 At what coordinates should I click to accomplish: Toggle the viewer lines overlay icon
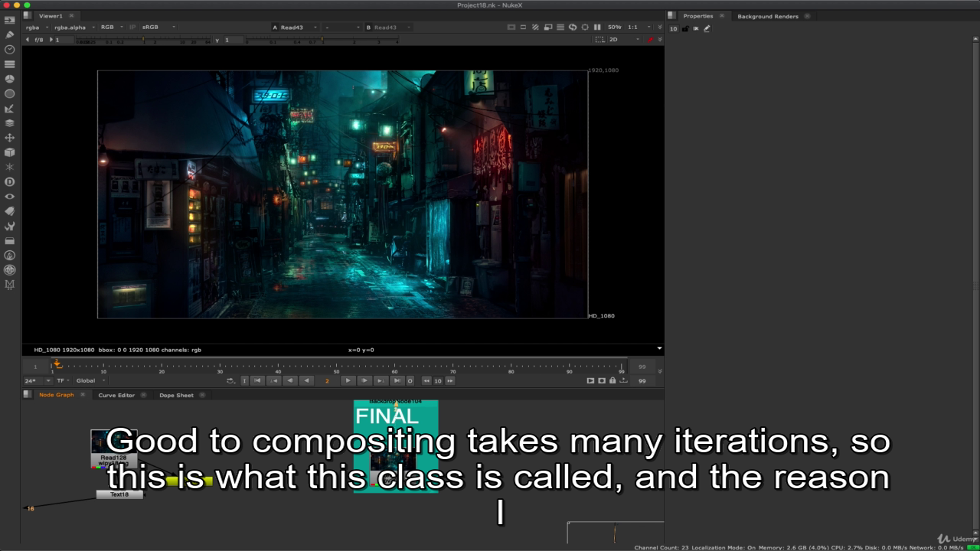coord(560,27)
